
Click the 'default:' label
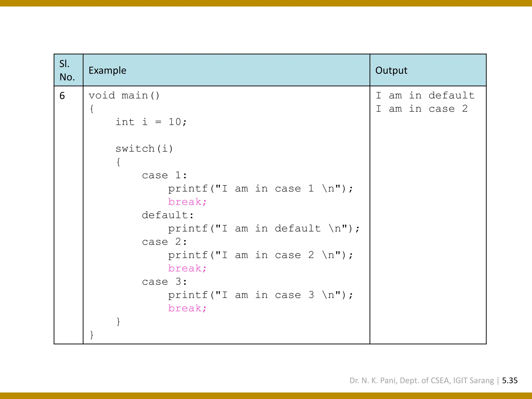click(168, 215)
